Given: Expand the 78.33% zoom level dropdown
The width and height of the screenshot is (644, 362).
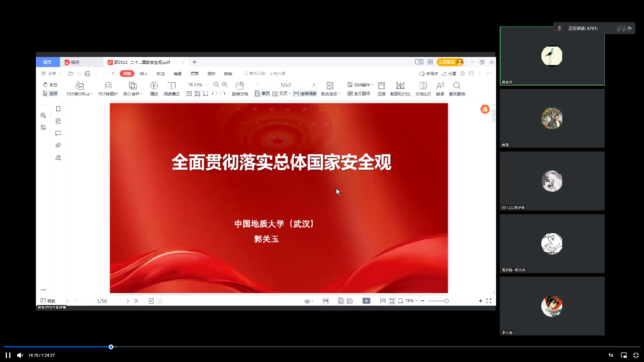Looking at the screenshot, I should [207, 85].
